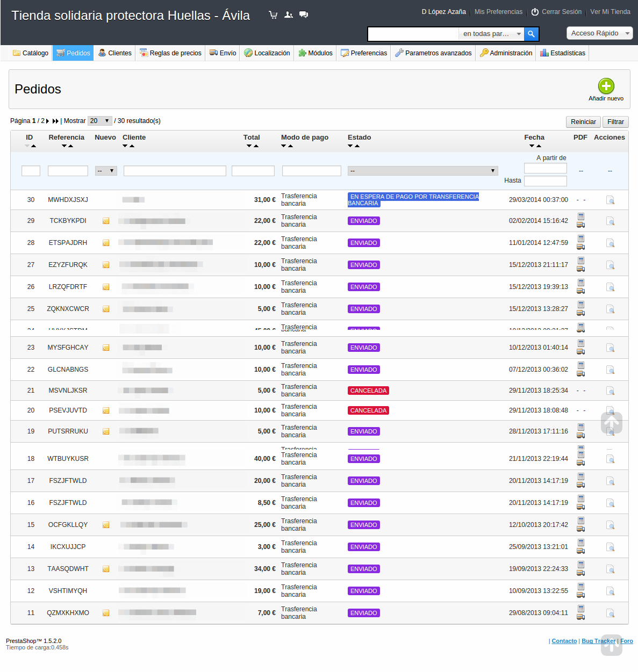638x672 pixels.
Task: Go to last page double-arrow
Action: click(x=55, y=121)
